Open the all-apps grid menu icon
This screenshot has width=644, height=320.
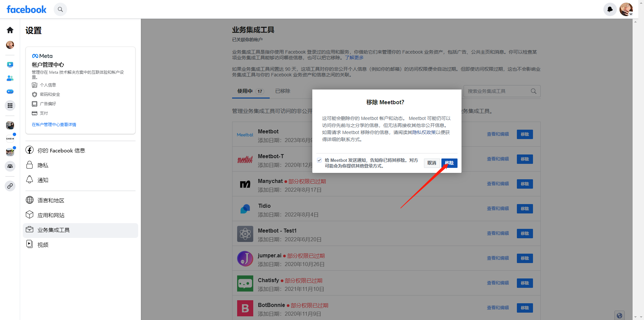tap(10, 106)
